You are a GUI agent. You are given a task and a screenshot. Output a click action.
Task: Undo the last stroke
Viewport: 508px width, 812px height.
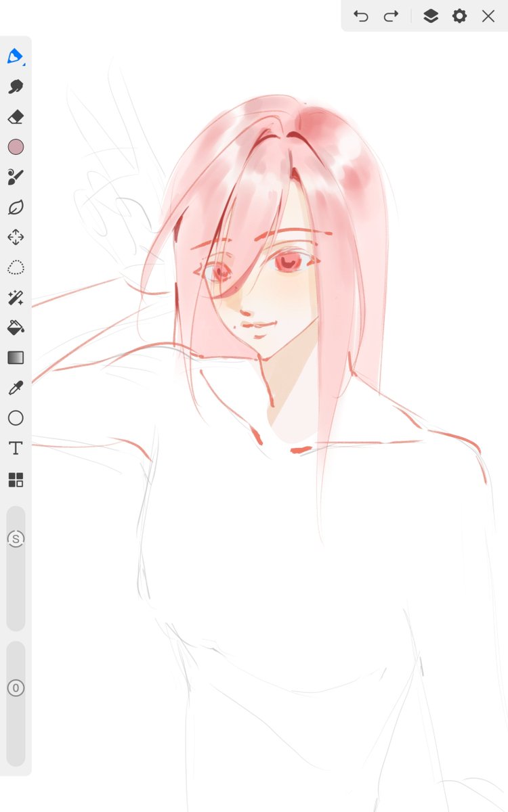(x=361, y=16)
